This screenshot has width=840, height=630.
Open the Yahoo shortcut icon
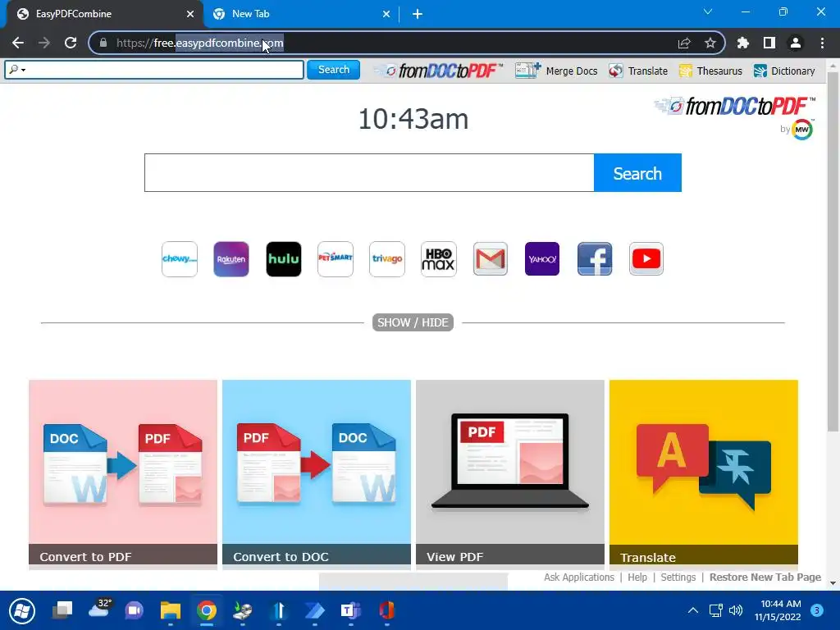click(542, 259)
